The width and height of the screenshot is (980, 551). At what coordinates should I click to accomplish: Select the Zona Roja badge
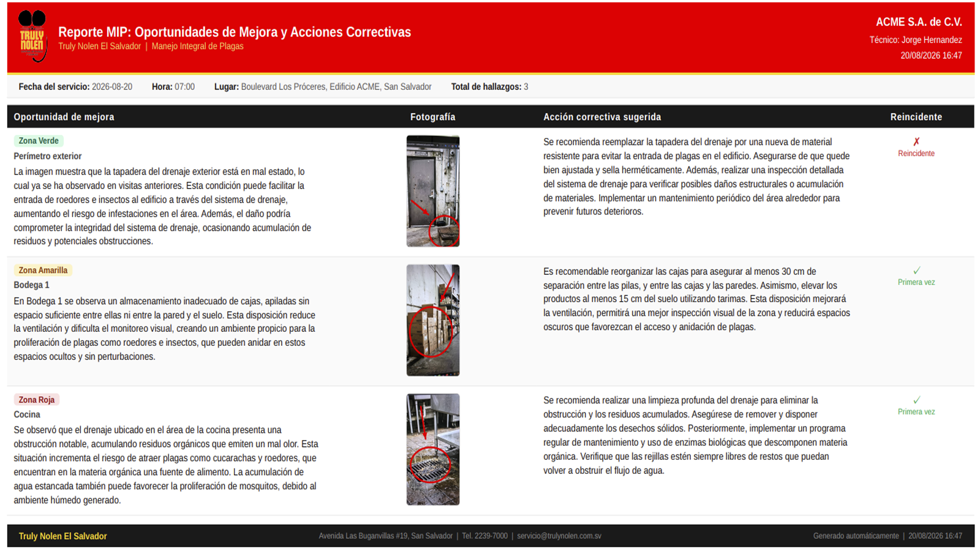coord(37,400)
